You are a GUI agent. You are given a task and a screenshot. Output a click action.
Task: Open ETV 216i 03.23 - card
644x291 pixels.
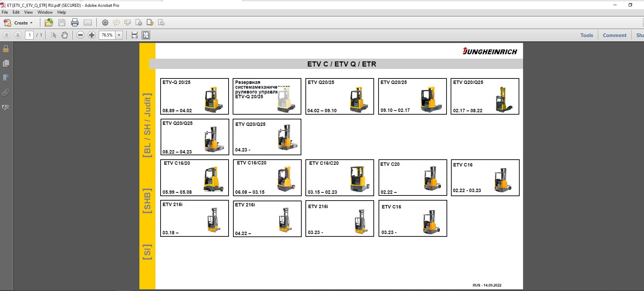pyautogui.click(x=340, y=218)
